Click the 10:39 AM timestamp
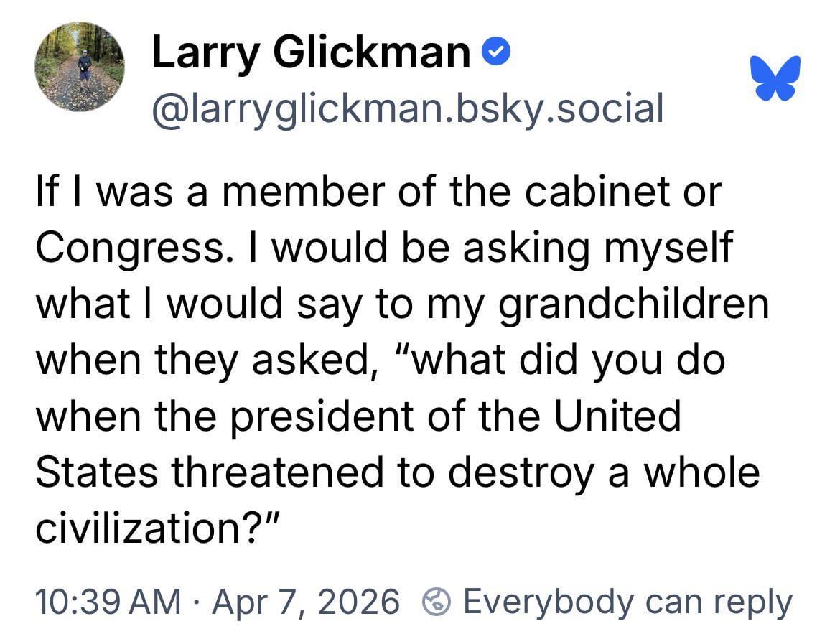 coord(108,602)
